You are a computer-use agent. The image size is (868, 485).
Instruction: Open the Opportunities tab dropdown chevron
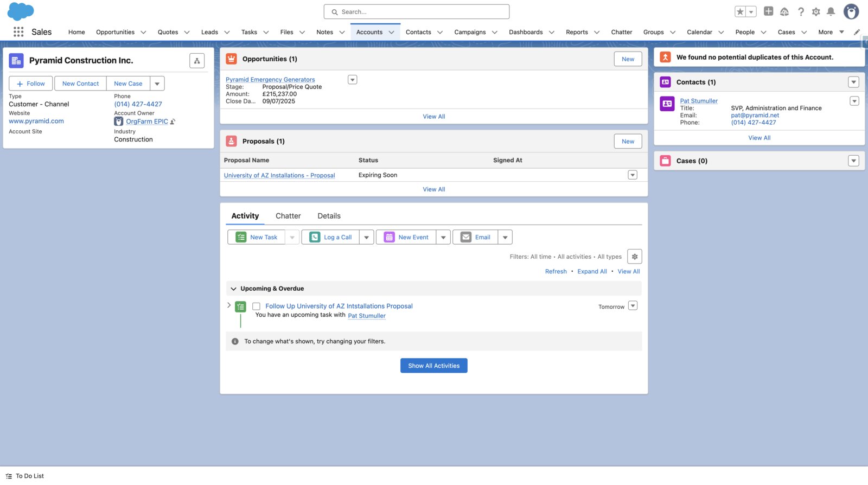(x=143, y=32)
